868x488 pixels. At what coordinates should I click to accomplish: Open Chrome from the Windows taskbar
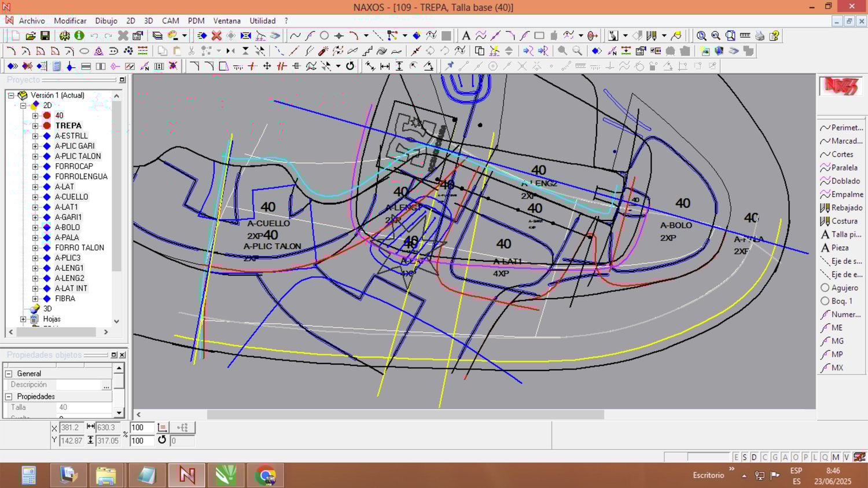coord(265,476)
